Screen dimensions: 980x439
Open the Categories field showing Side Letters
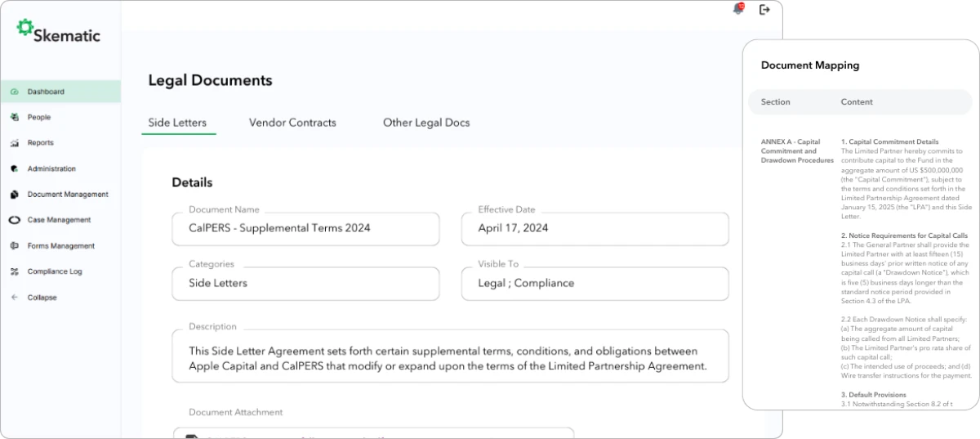click(x=305, y=284)
